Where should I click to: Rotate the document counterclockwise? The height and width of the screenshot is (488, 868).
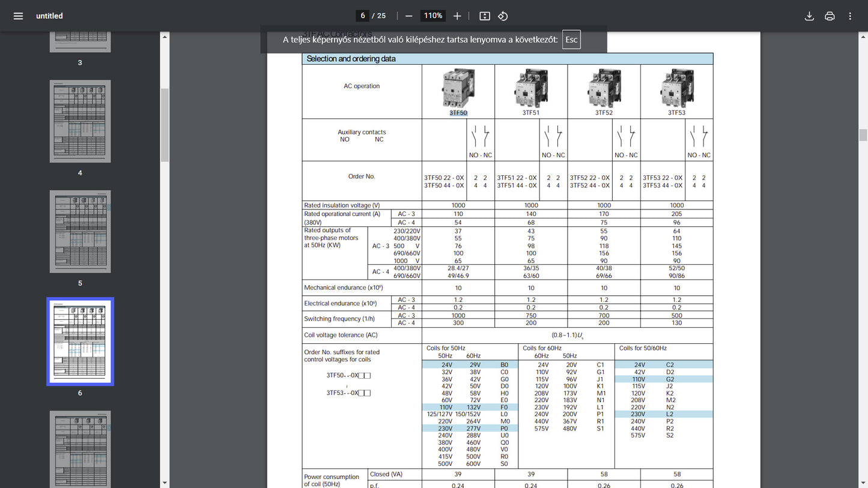click(503, 16)
